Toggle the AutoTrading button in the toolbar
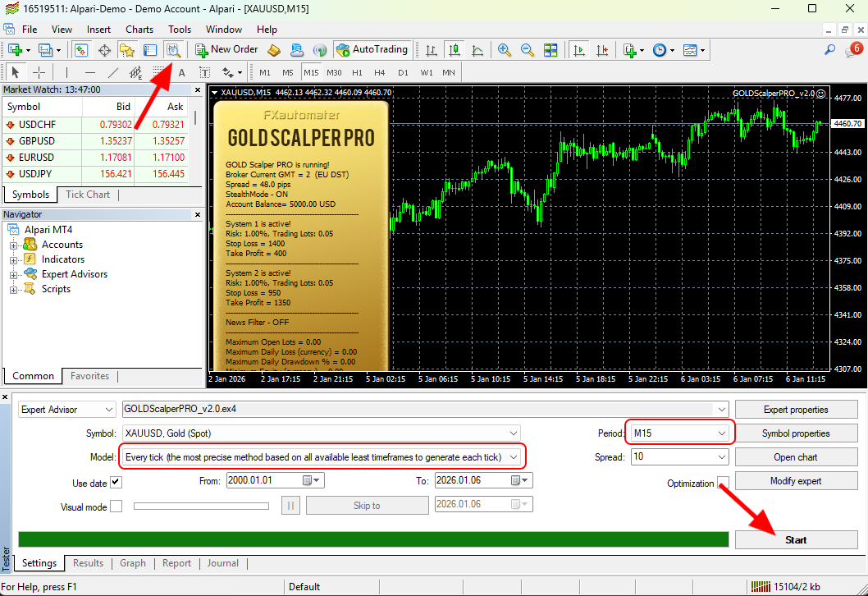Screen dimensions: 868x596 pos(372,49)
